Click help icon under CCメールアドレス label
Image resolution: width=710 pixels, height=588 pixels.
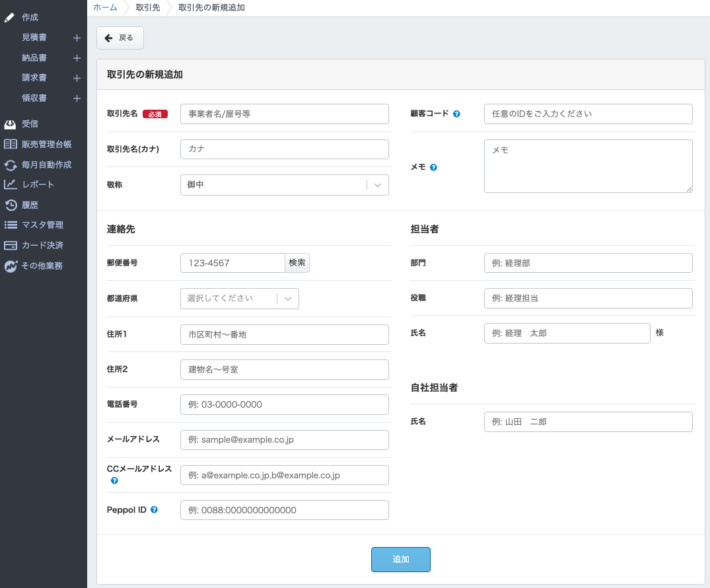pos(114,480)
